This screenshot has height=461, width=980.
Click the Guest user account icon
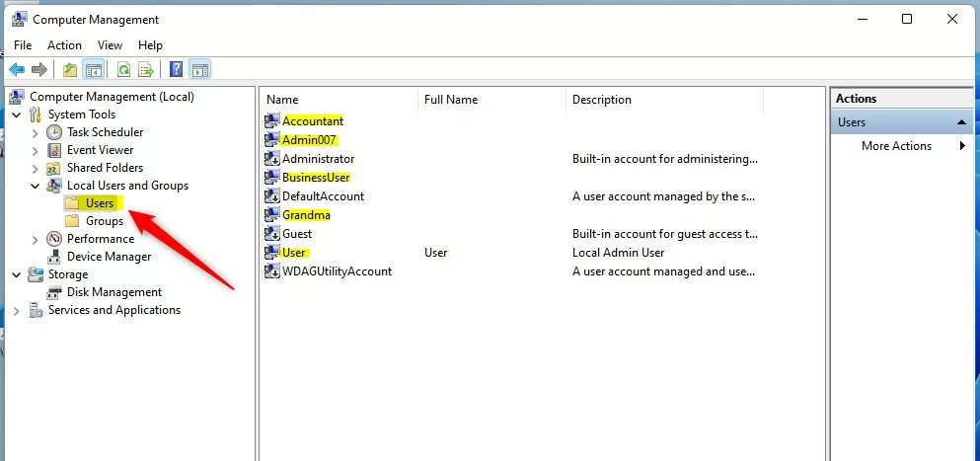pos(271,234)
